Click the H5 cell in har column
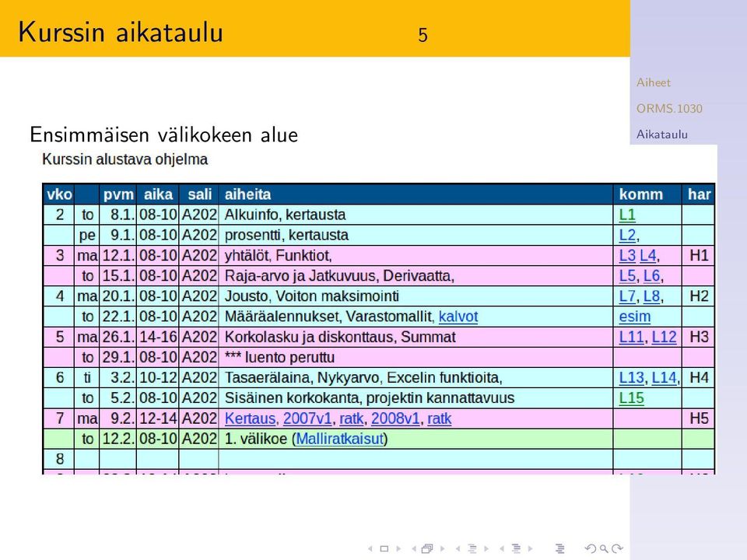The image size is (747, 560). 699,418
